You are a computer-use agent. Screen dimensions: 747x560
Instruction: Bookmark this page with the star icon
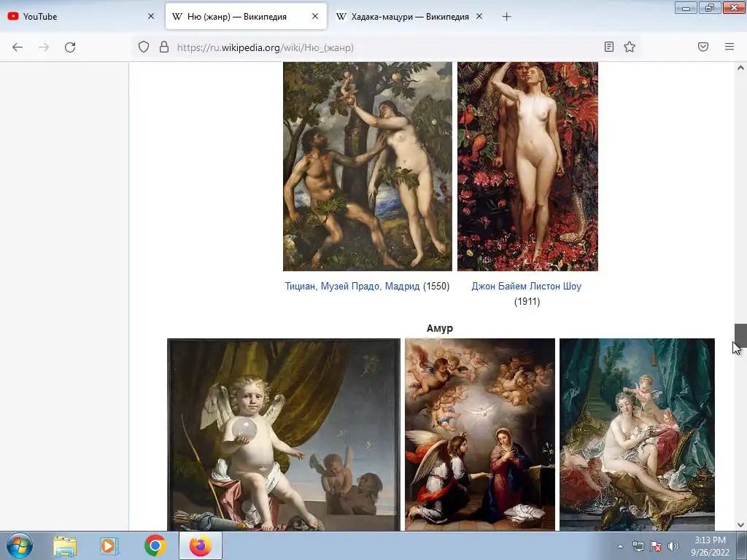pyautogui.click(x=630, y=47)
